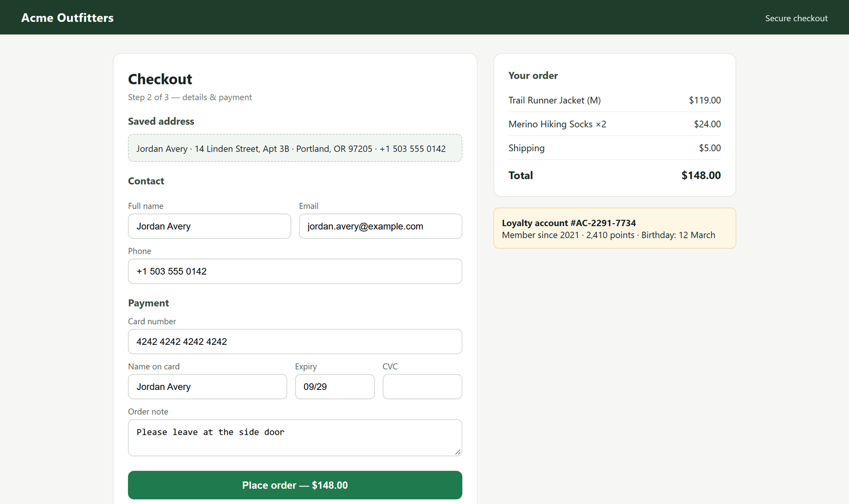Click the Card number label
This screenshot has width=849, height=504.
[152, 321]
